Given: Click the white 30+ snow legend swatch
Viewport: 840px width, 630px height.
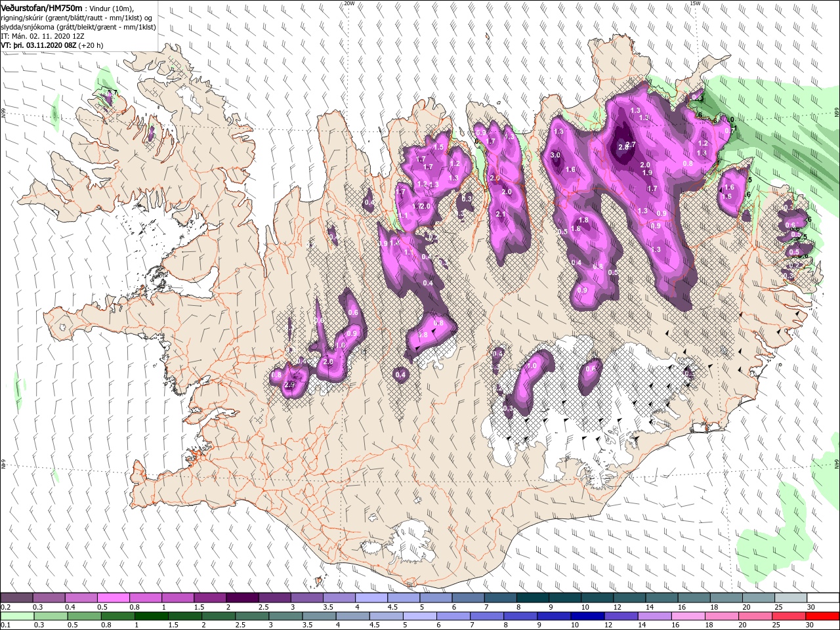Looking at the screenshot, I should click(822, 598).
